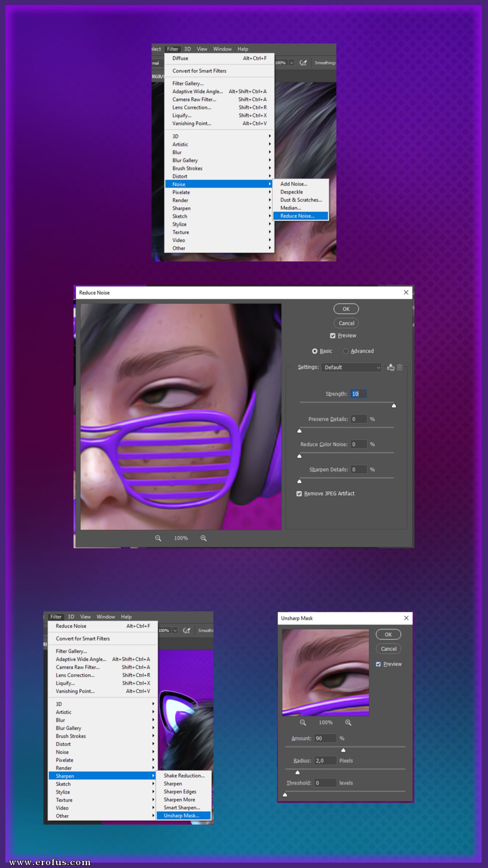
Task: Click the Reduce Color Noise percent field
Action: tap(359, 444)
